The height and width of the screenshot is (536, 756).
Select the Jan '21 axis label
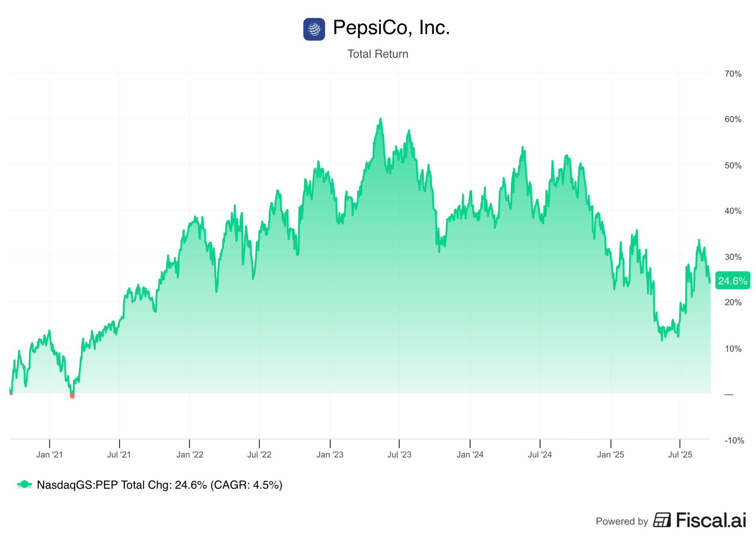pyautogui.click(x=50, y=454)
